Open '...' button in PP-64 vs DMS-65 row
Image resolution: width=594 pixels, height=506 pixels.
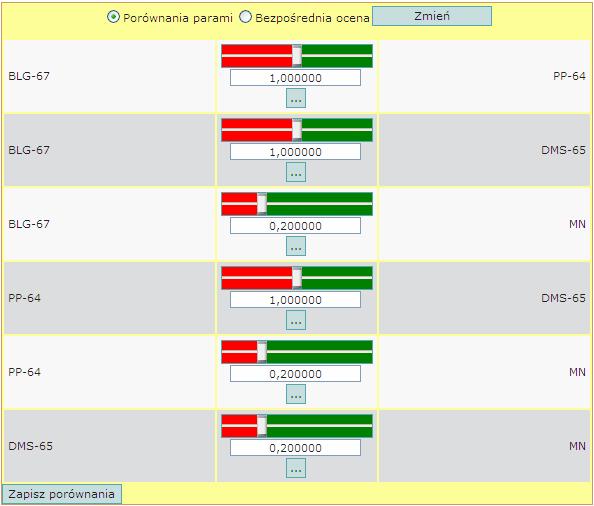click(x=296, y=320)
